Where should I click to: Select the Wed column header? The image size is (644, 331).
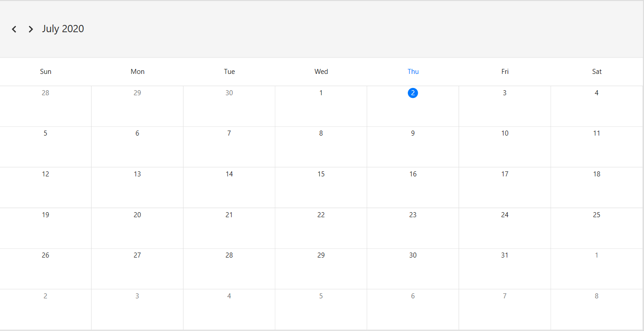point(321,72)
